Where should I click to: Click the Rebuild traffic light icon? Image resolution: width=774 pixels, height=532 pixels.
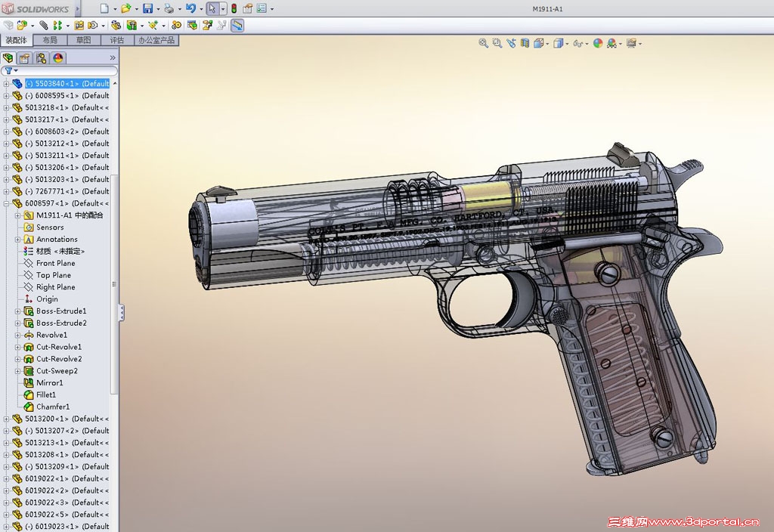(234, 8)
